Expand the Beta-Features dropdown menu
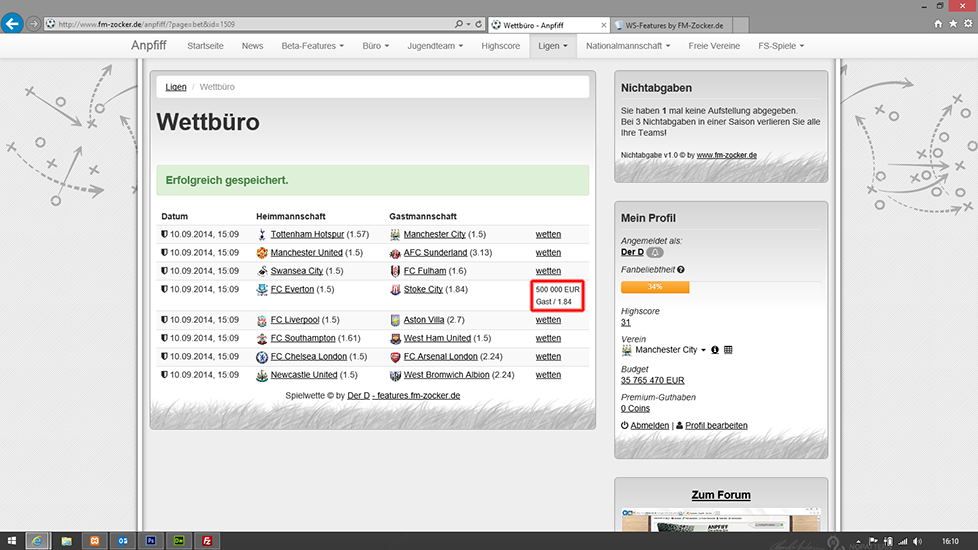978x550 pixels. pyautogui.click(x=312, y=46)
